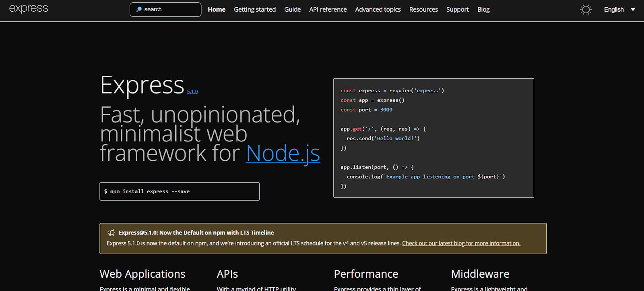Follow the Node.js hyperlink in headline
The width and height of the screenshot is (644, 291).
[283, 154]
